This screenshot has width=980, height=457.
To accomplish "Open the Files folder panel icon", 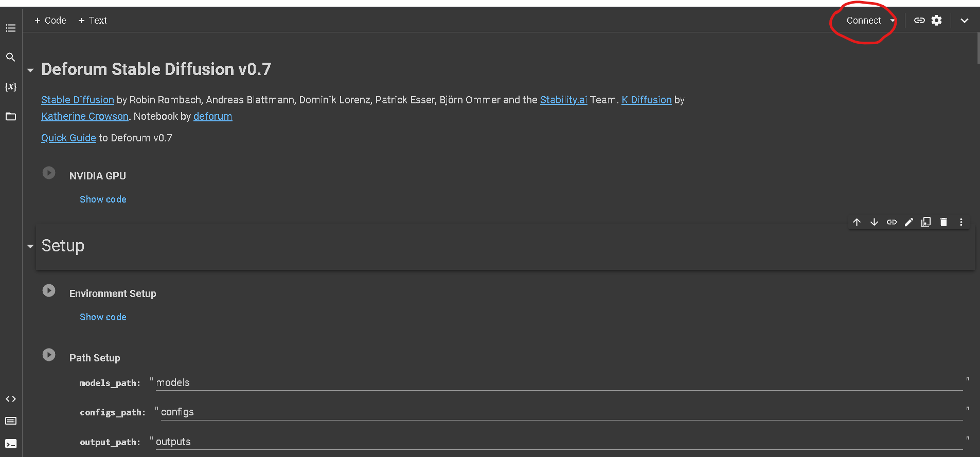I will click(x=11, y=116).
